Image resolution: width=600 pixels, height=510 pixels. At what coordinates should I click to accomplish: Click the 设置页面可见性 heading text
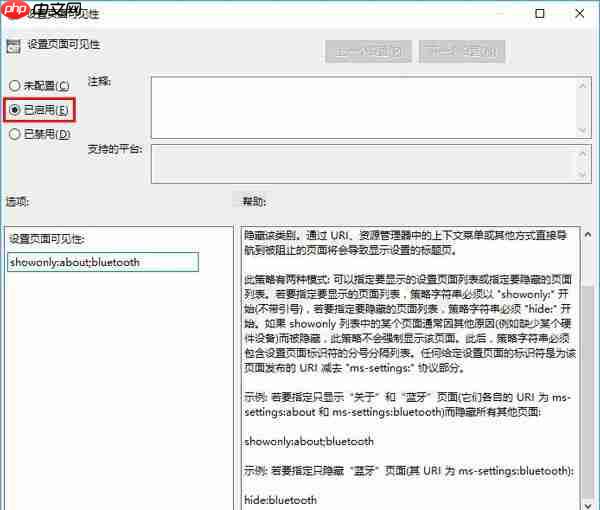pos(64,45)
